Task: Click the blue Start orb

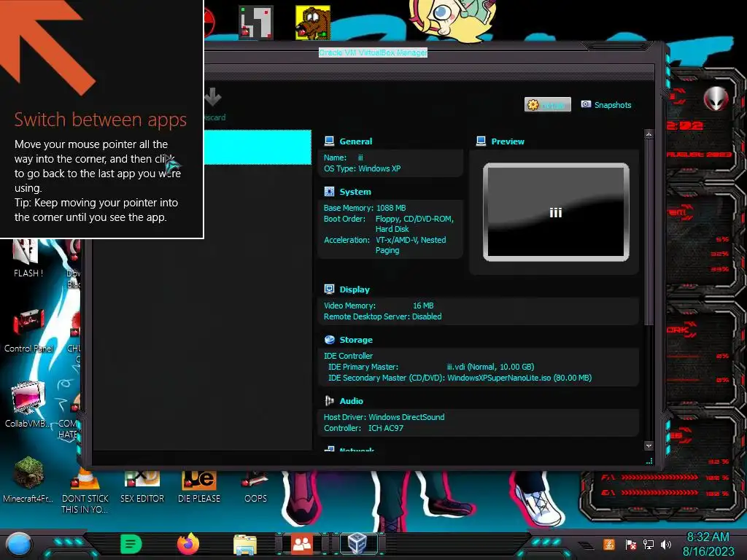Action: pos(19,544)
